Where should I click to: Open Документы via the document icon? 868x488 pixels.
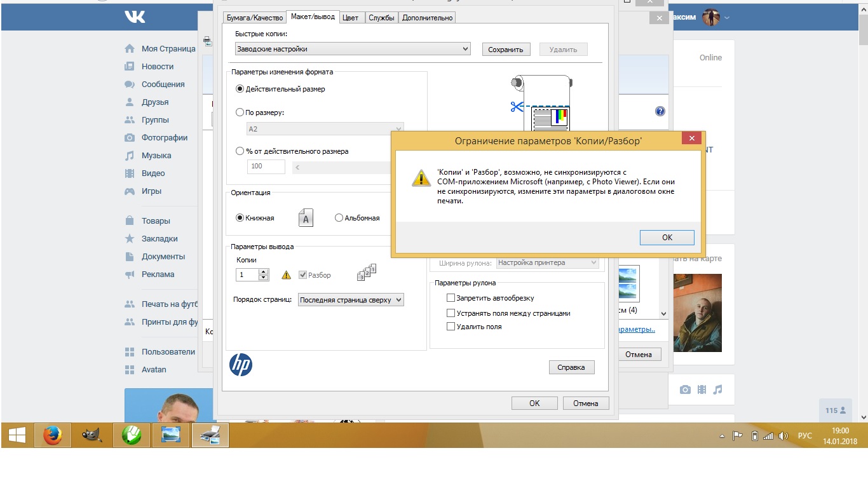(130, 257)
